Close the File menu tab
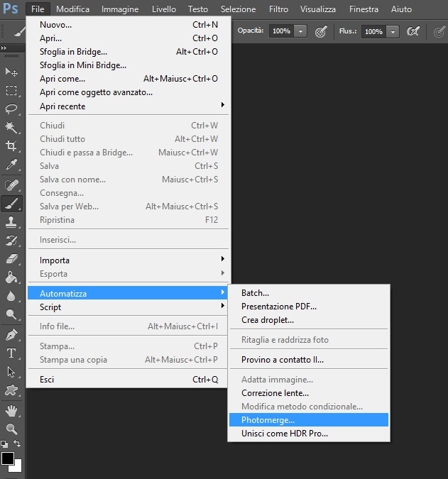The height and width of the screenshot is (479, 448). (38, 9)
